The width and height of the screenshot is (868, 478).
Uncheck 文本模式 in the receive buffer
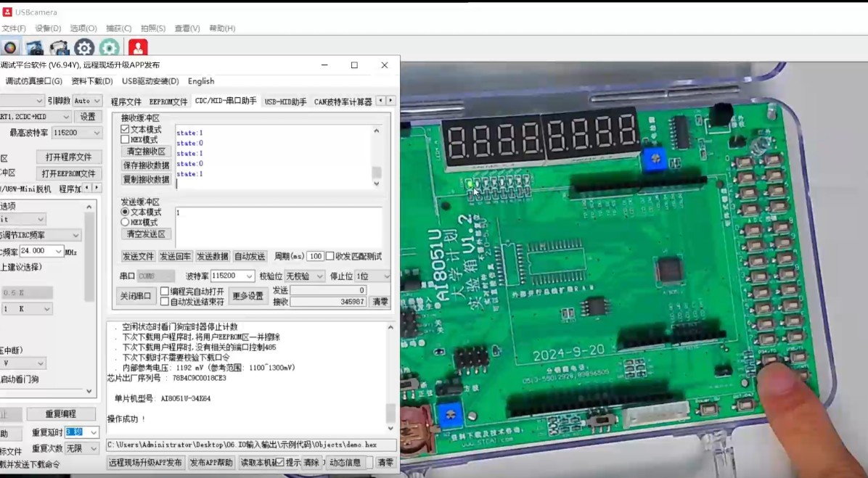pyautogui.click(x=125, y=128)
